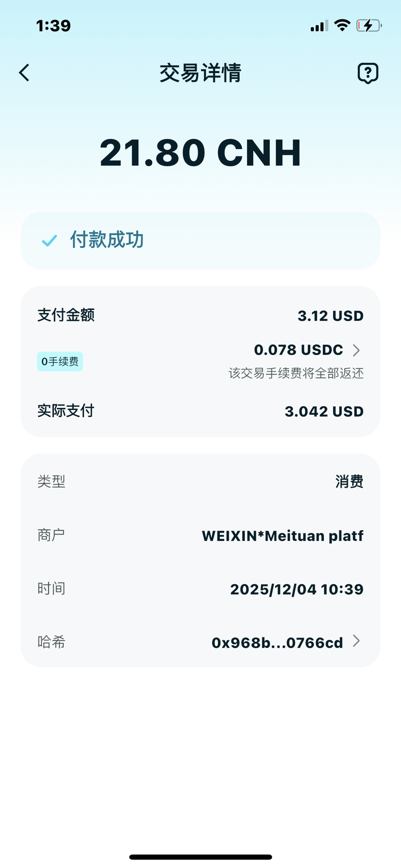Expand the 0.078 USDC fee chevron

pos(356,350)
